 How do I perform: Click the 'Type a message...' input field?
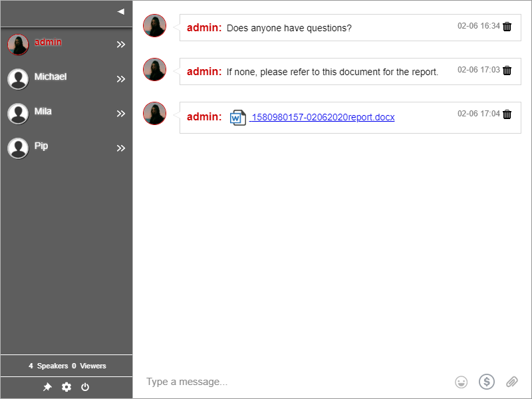(x=293, y=382)
